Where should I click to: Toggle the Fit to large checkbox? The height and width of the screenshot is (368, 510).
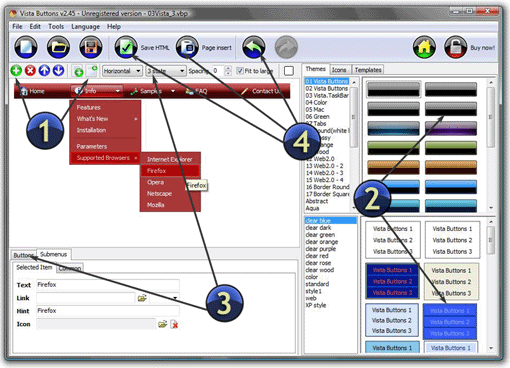tap(240, 71)
